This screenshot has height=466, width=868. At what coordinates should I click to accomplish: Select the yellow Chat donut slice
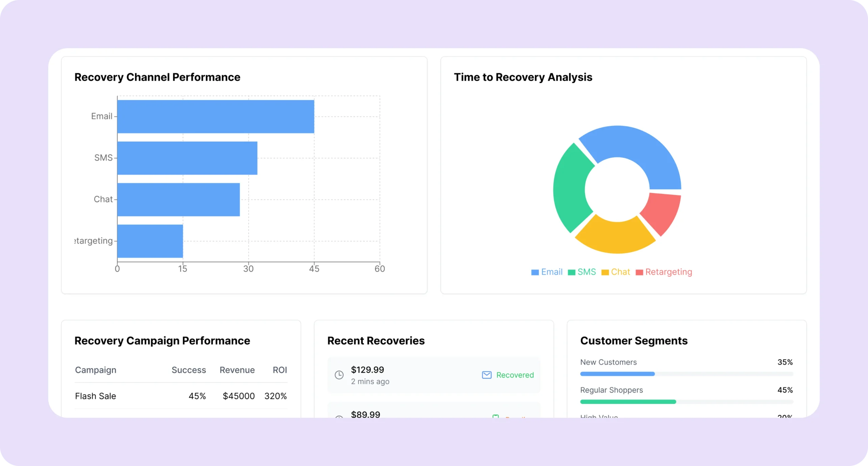point(615,237)
